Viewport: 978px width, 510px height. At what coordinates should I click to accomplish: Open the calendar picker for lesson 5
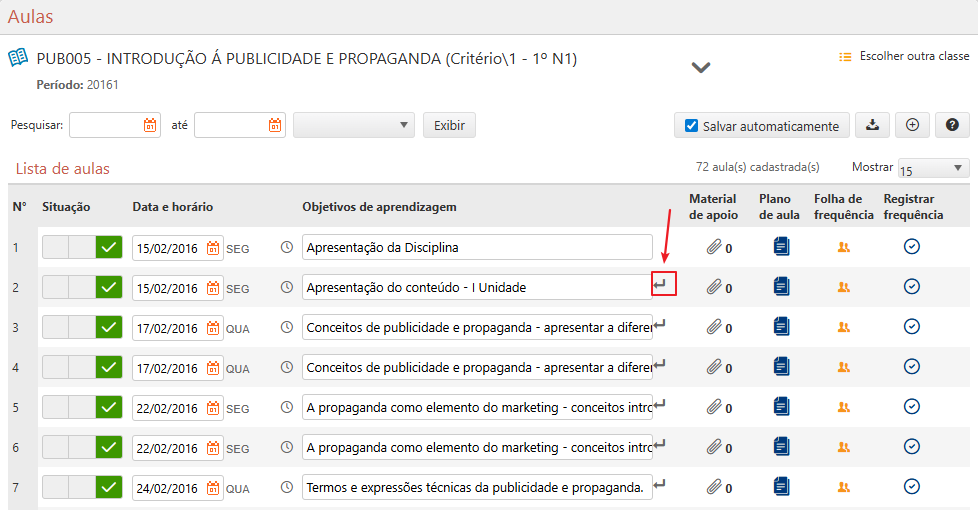click(213, 408)
